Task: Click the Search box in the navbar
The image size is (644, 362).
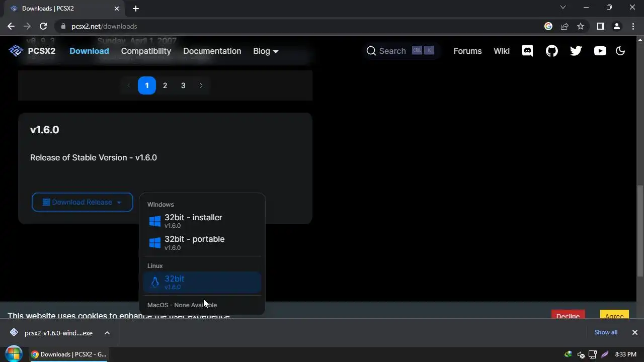Action: pyautogui.click(x=400, y=51)
